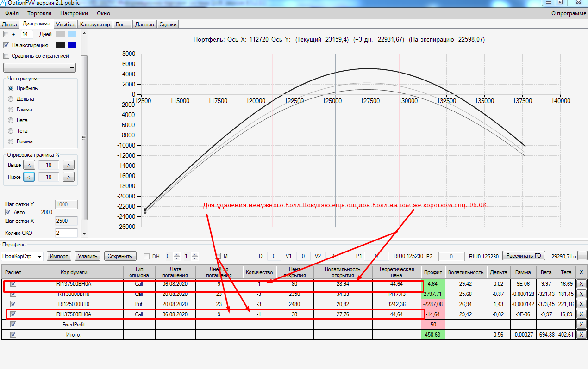Image resolution: width=588 pixels, height=369 pixels.
Task: Pick the light blue days-line color swatch
Action: pos(72,34)
